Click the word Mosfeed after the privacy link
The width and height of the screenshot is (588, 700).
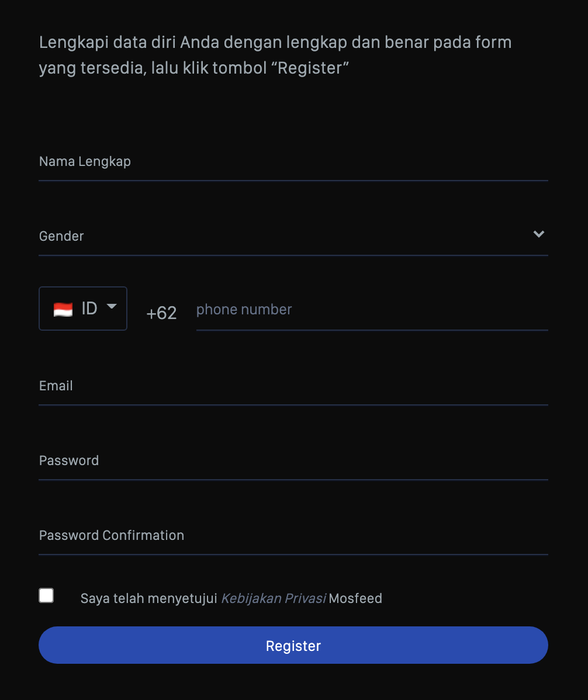click(355, 598)
